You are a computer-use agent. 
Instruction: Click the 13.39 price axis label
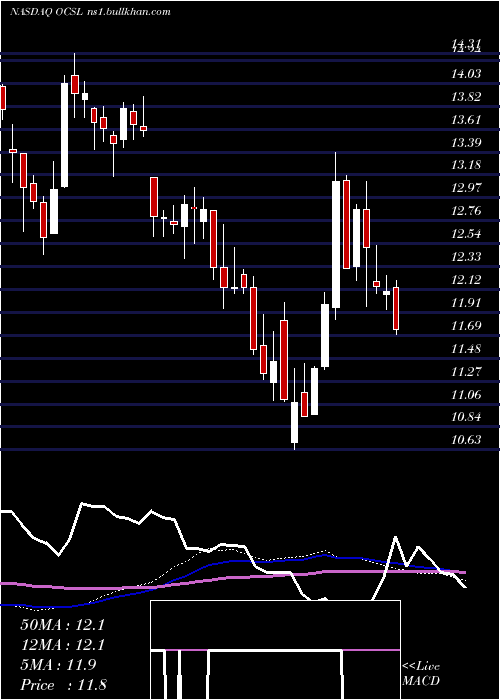(x=466, y=142)
